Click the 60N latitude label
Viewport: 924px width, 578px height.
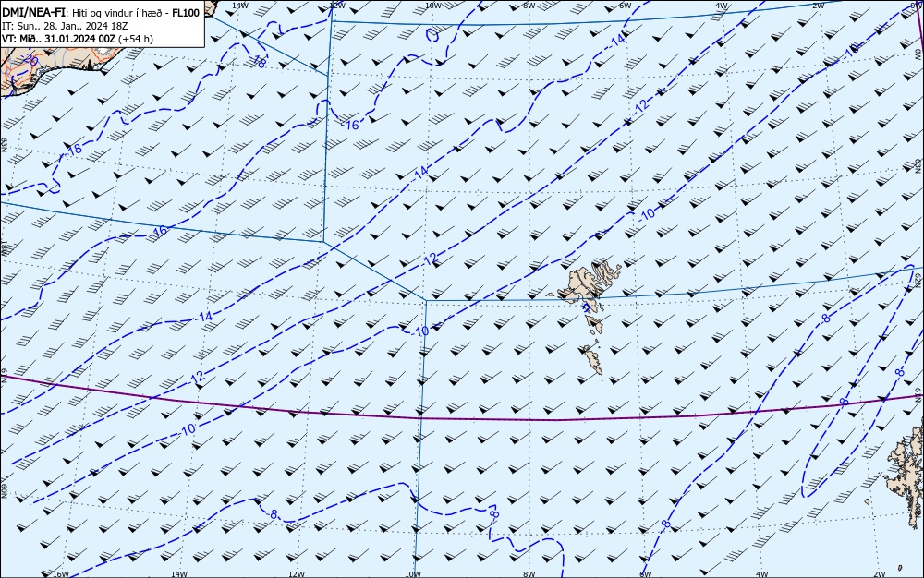(4, 491)
